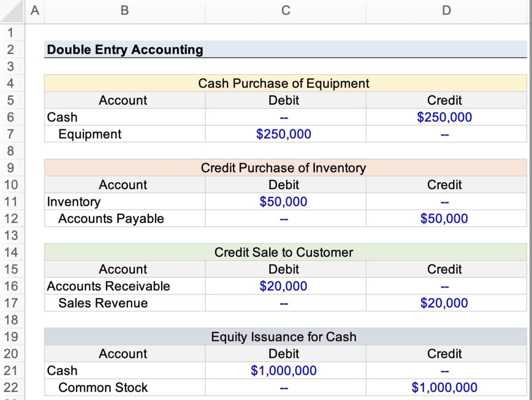This screenshot has height=400, width=532.
Task: Click the Account header in row 15
Action: (x=125, y=269)
